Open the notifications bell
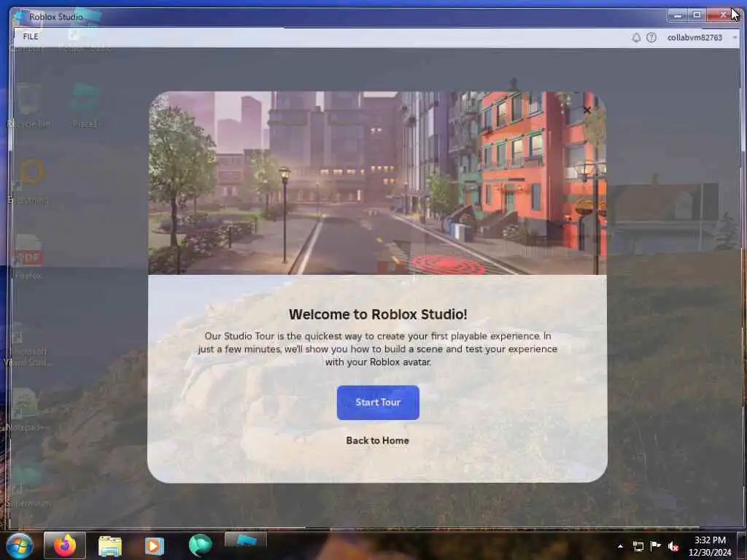The image size is (747, 560). [x=636, y=38]
